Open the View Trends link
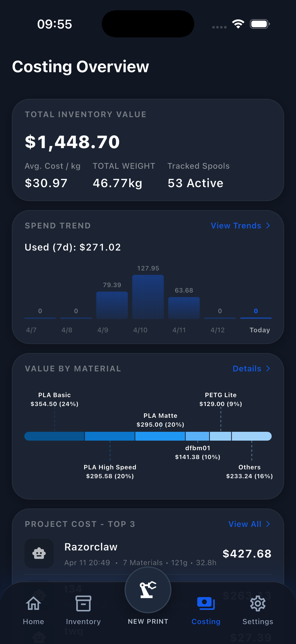Viewport: 296px width, 644px height. point(236,225)
